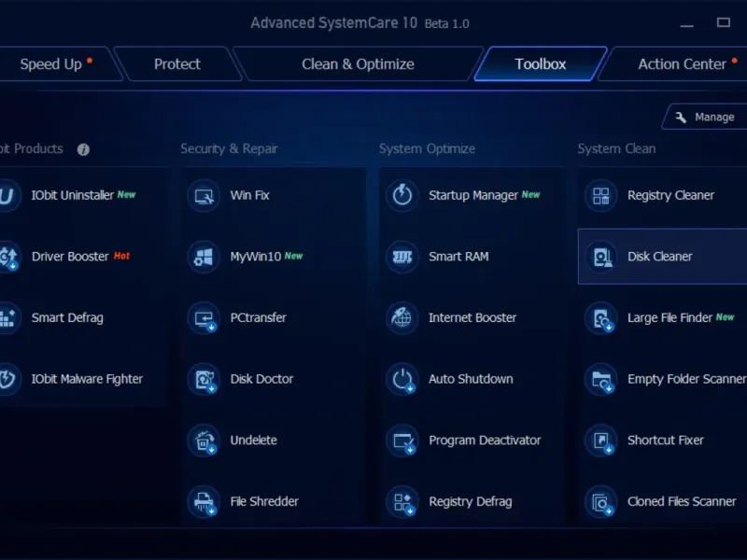Click the Undelete recycle bin icon
The image size is (747, 560).
coord(204,441)
